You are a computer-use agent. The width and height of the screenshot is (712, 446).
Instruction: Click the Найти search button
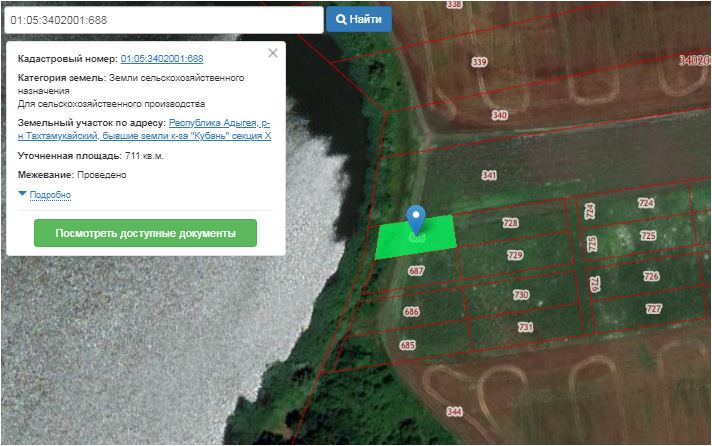pos(359,19)
